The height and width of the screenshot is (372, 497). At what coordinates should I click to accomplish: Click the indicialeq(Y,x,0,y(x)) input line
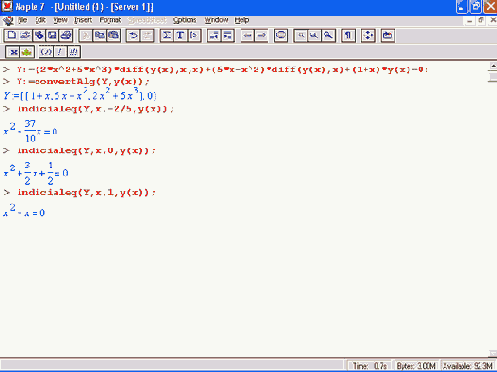87,151
